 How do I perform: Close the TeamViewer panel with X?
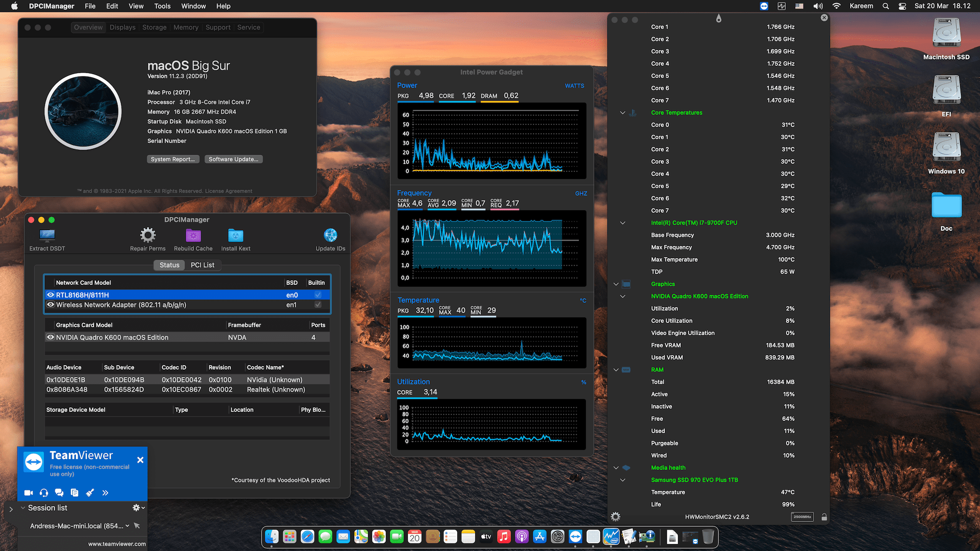click(140, 460)
